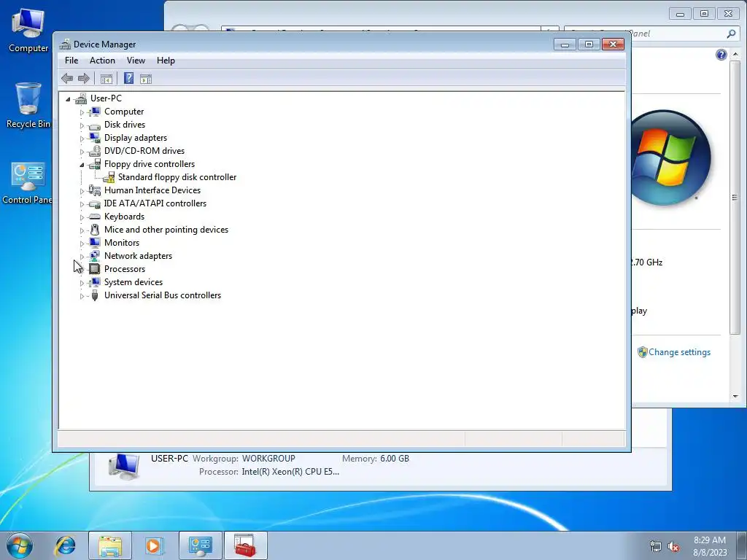Click the action pane toolbar icon

point(146,79)
